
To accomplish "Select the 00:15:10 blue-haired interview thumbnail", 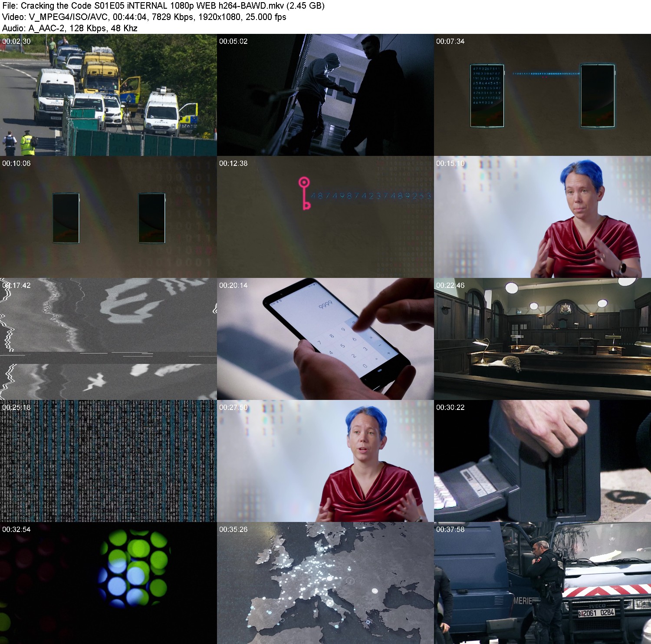I will click(542, 217).
